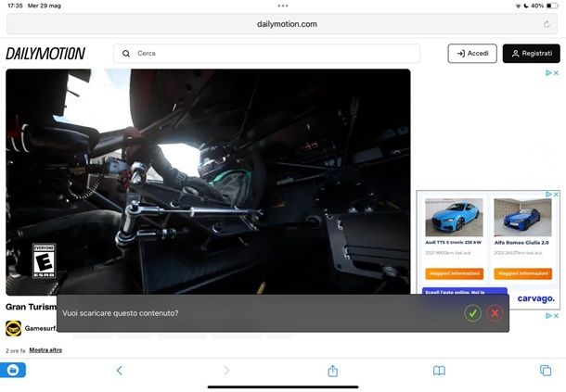Open the bookmarks book icon
This screenshot has height=392, width=566.
coord(439,371)
